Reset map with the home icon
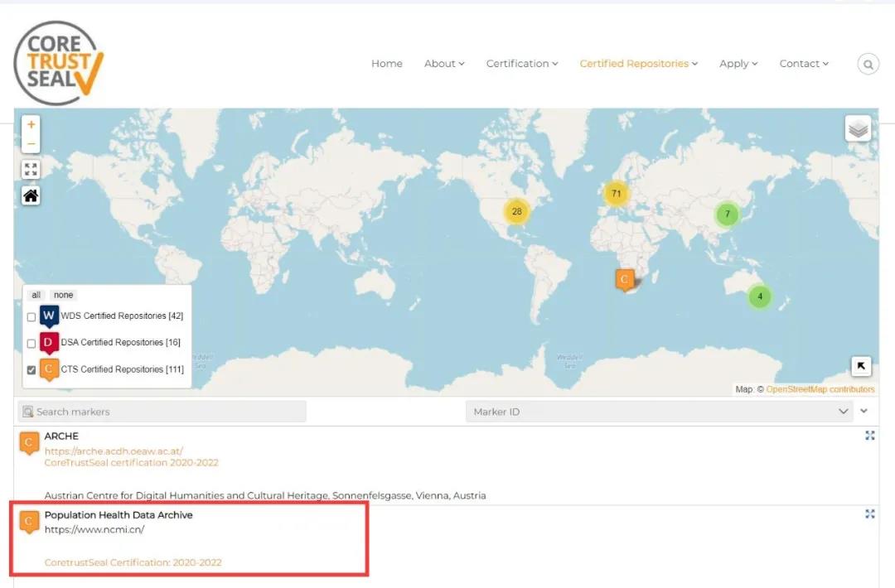This screenshot has height=588, width=895. 31,196
